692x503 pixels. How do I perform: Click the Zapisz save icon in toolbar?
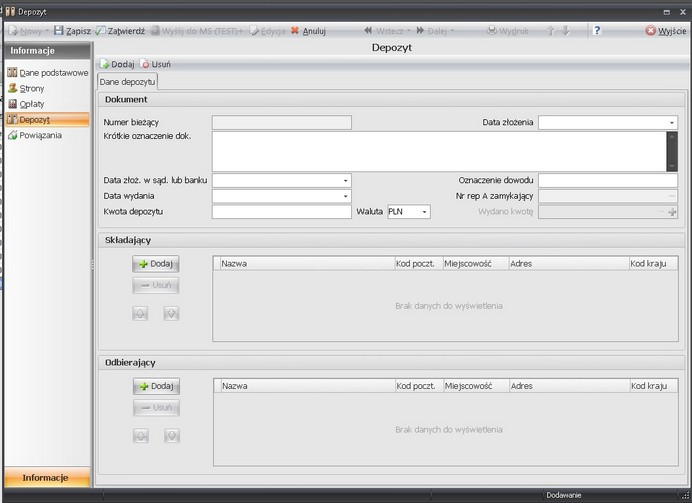click(59, 31)
